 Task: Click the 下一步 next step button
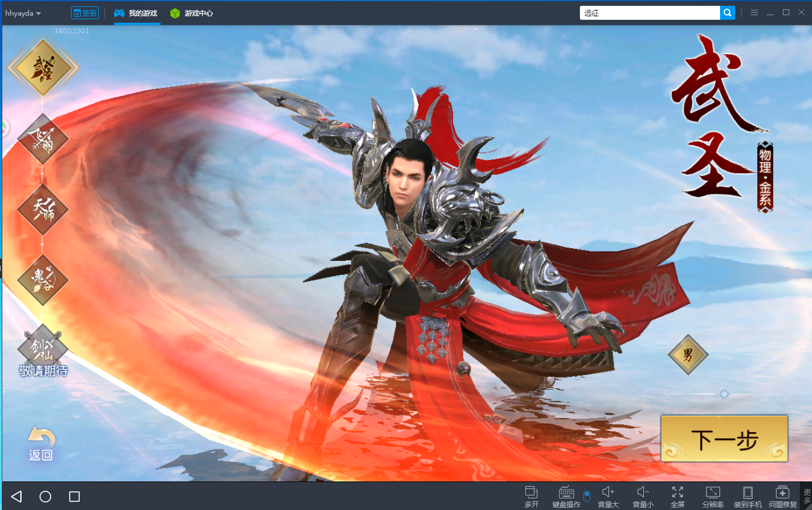(724, 439)
